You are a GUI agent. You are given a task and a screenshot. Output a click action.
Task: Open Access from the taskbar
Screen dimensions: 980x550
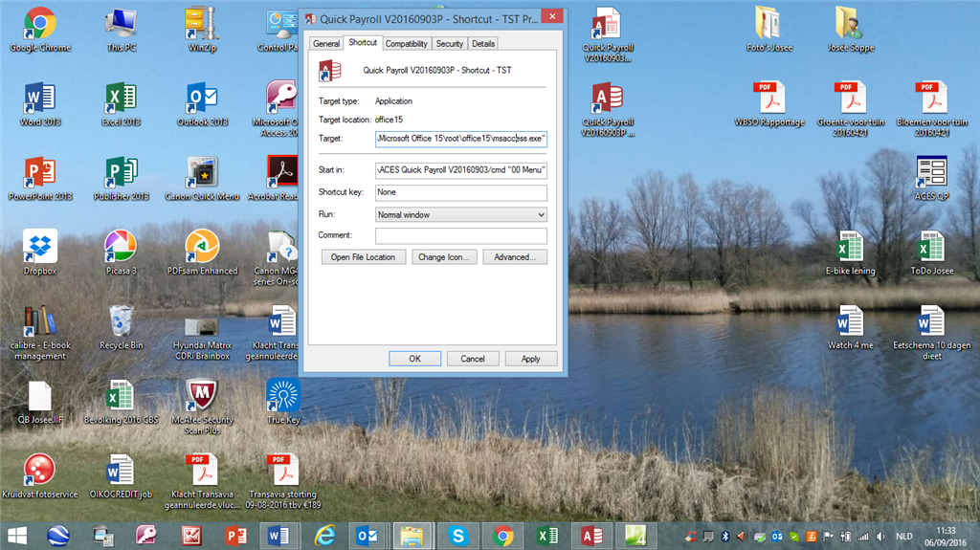coord(591,537)
